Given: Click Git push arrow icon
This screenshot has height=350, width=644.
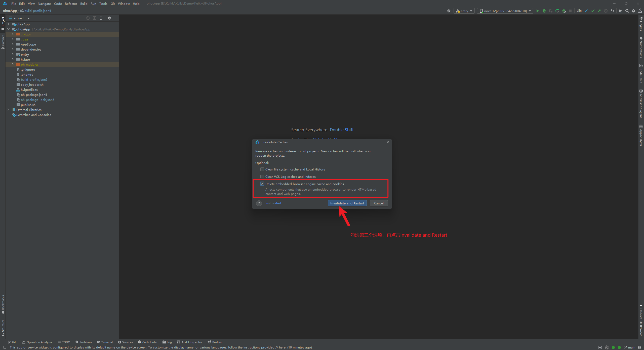Looking at the screenshot, I should click(x=599, y=11).
